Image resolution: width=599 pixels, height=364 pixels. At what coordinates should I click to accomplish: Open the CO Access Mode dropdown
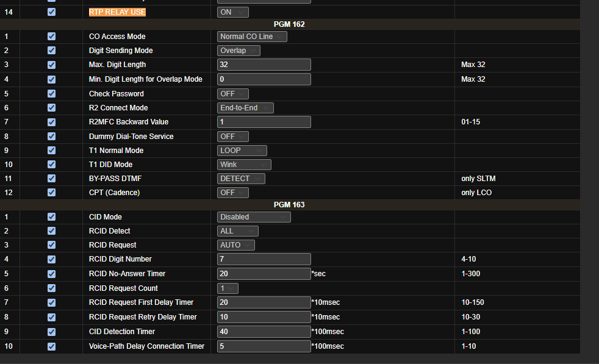pos(252,37)
